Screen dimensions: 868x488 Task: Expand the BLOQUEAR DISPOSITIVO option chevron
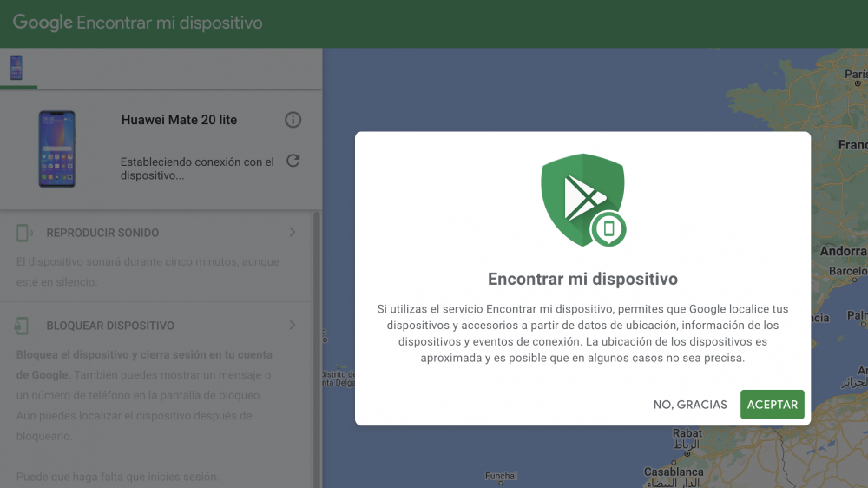pyautogui.click(x=293, y=325)
